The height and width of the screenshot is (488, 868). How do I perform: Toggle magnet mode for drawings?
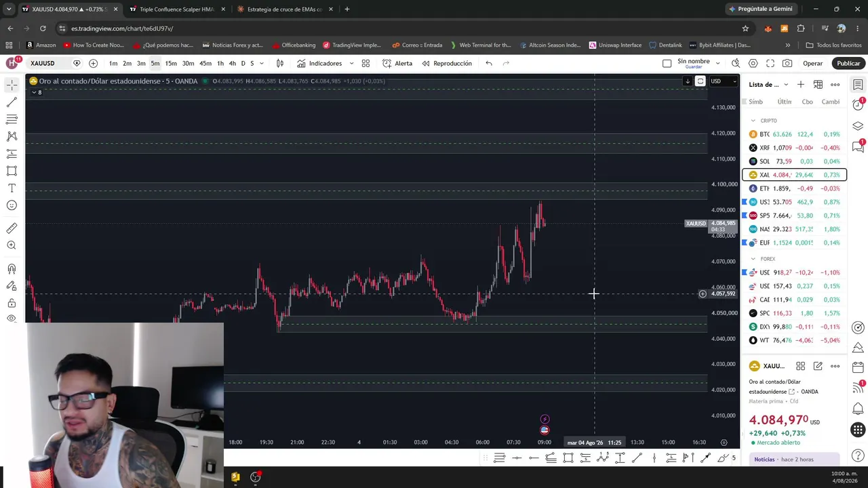[x=12, y=269]
